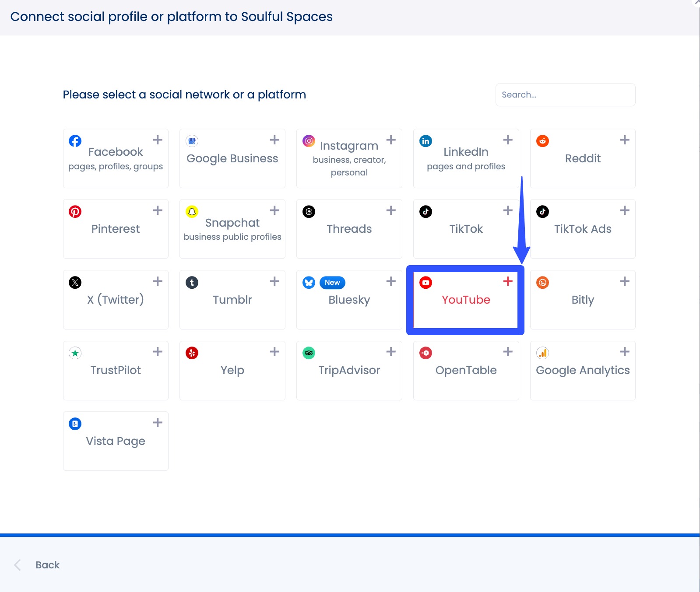Click the New badge on Bluesky
This screenshot has height=592, width=700.
pos(331,282)
